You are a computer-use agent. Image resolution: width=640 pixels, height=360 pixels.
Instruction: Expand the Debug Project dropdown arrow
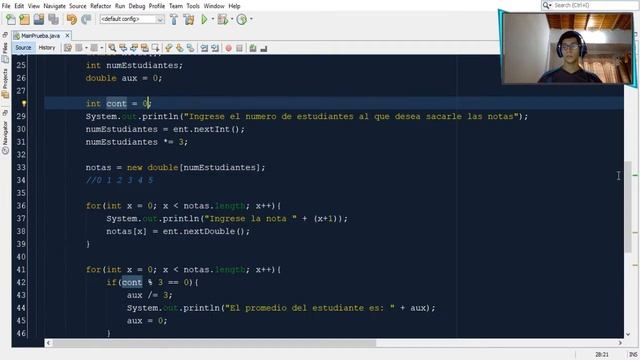232,19
